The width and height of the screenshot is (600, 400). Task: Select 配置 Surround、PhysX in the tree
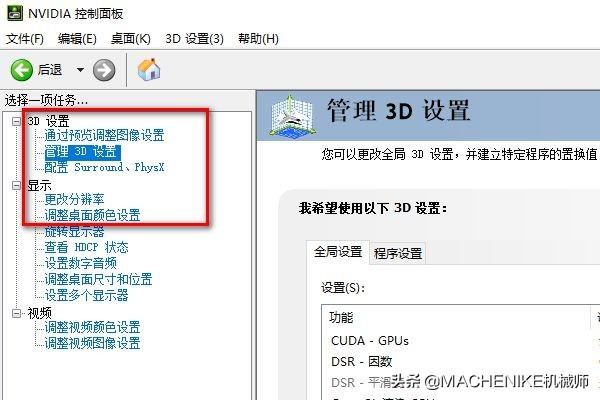click(x=104, y=168)
